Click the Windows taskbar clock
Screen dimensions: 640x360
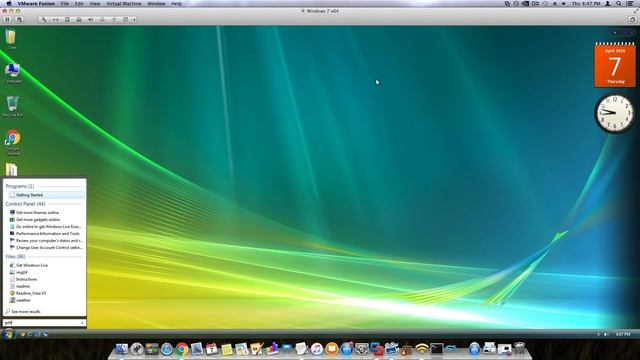pos(623,334)
